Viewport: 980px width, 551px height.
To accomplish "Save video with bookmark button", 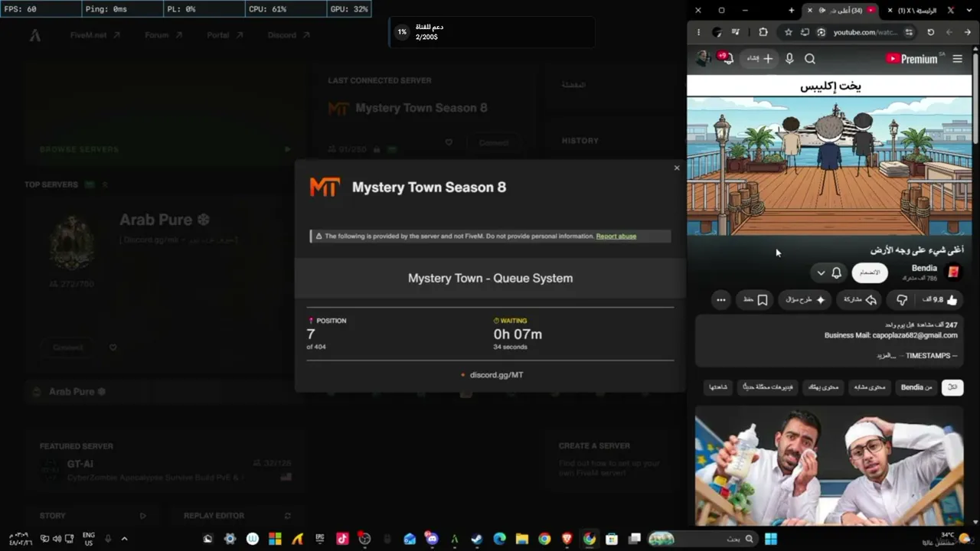I will [x=756, y=300].
